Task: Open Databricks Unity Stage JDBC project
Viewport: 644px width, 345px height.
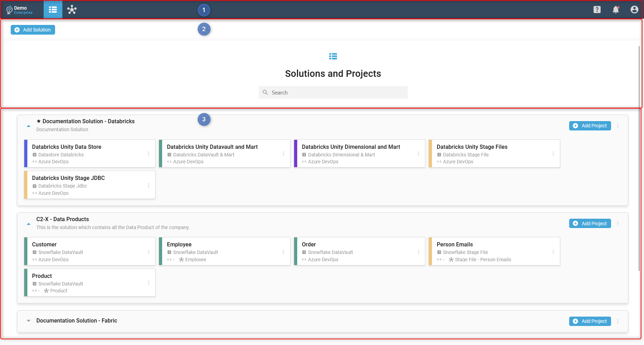Action: pyautogui.click(x=90, y=185)
